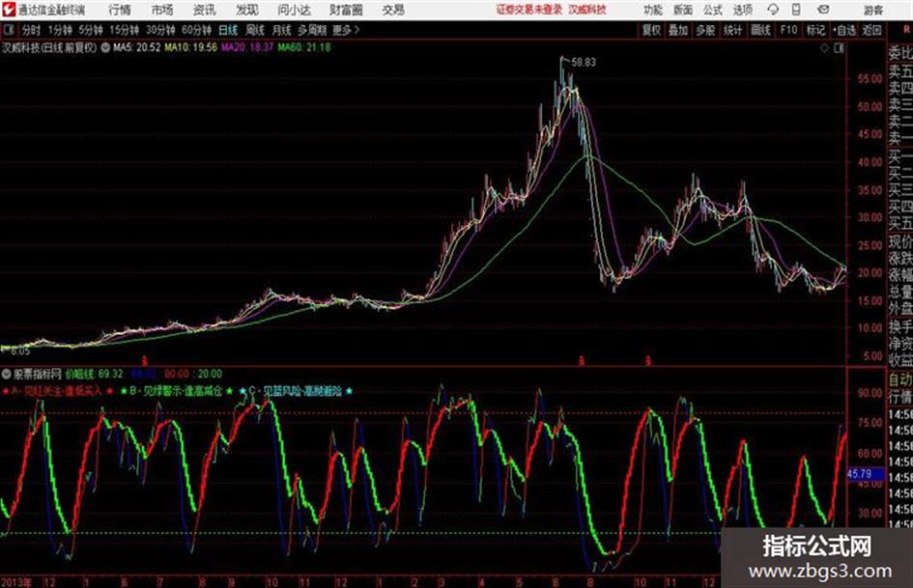Open the 版面 menu
Screen dimensions: 913x588
(x=682, y=10)
